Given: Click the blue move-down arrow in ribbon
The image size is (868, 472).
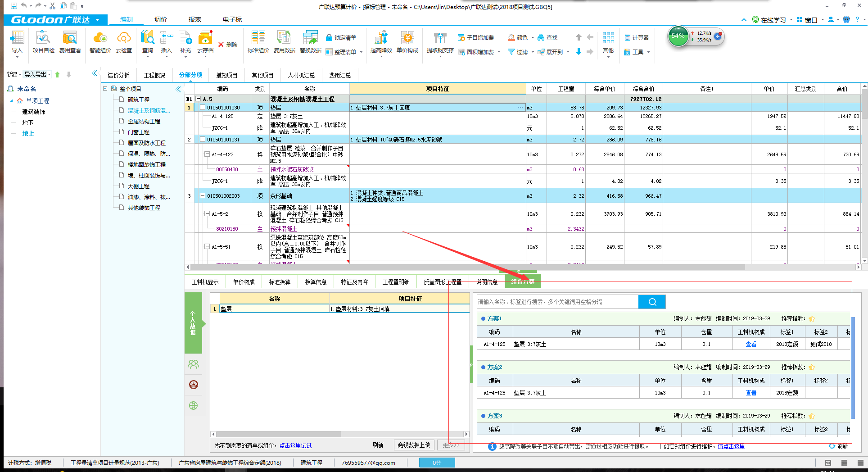Looking at the screenshot, I should [x=579, y=52].
